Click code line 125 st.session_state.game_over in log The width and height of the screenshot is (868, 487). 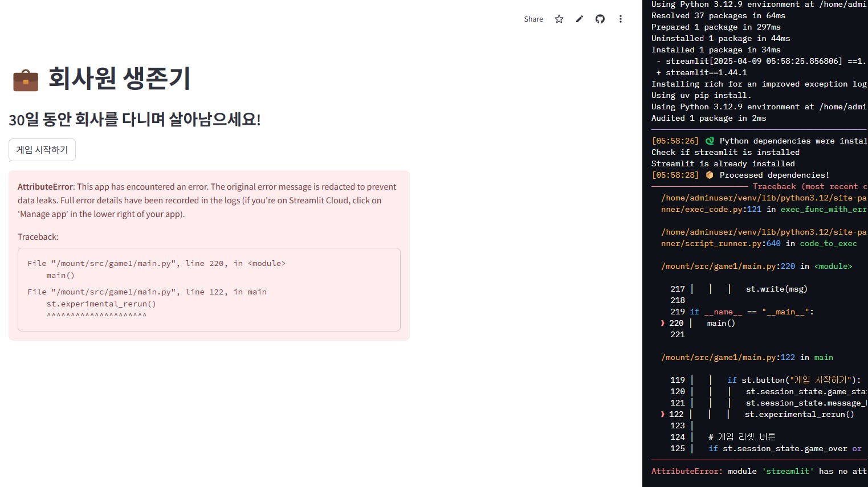tap(766, 448)
